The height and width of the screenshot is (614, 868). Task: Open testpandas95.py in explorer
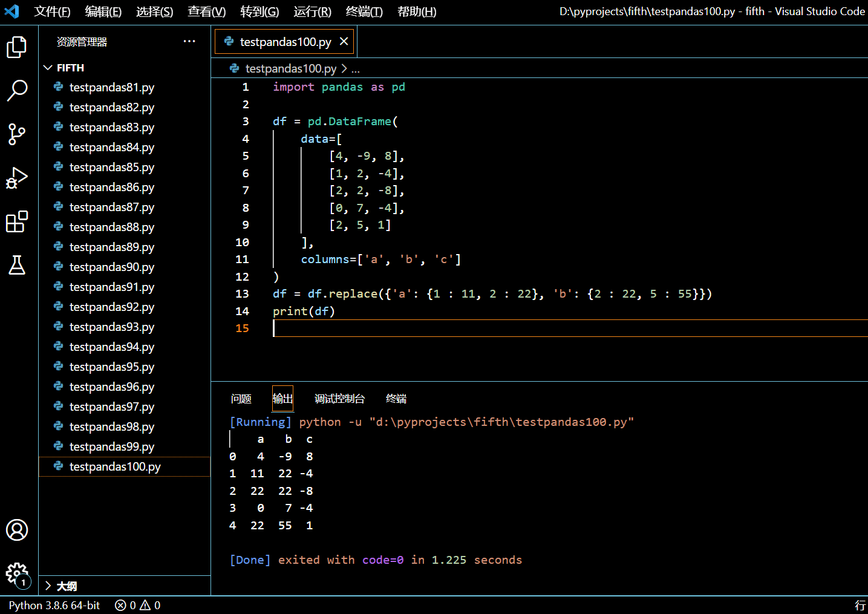(125, 367)
